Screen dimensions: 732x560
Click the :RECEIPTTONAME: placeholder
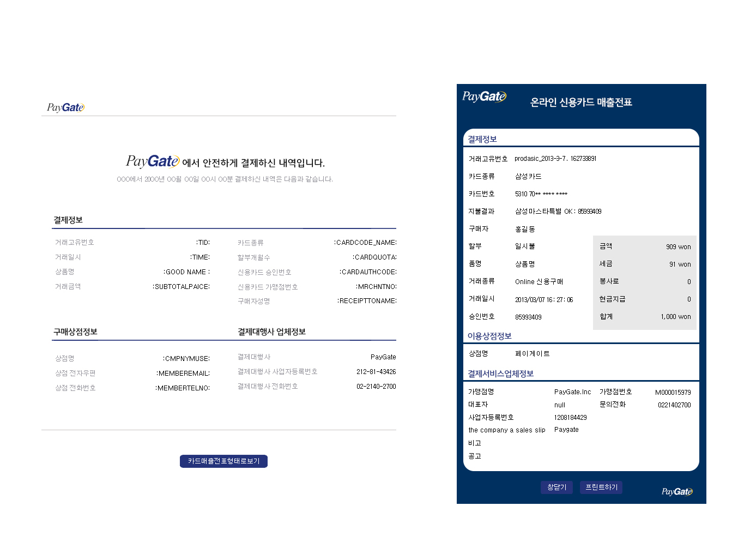click(367, 301)
